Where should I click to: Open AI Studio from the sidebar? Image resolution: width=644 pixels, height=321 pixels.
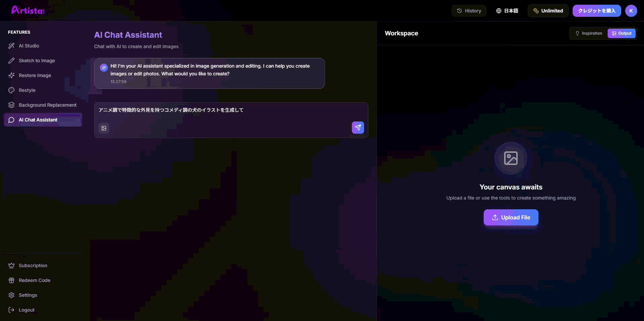coord(29,46)
